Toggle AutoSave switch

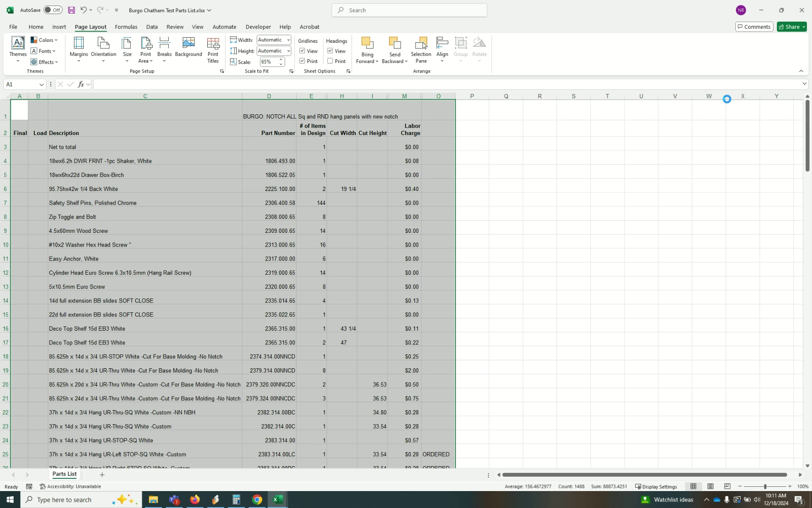pyautogui.click(x=53, y=10)
